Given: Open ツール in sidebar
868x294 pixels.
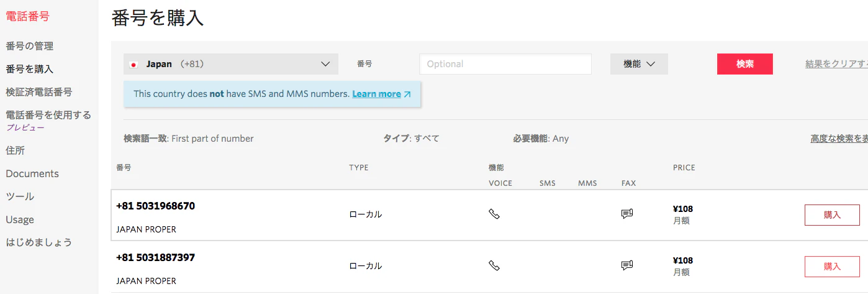Looking at the screenshot, I should pyautogui.click(x=20, y=196).
